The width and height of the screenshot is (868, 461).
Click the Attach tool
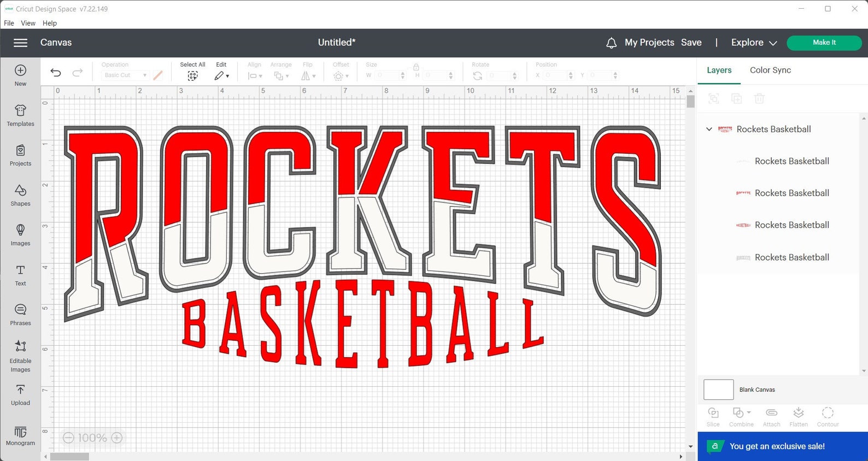click(771, 417)
